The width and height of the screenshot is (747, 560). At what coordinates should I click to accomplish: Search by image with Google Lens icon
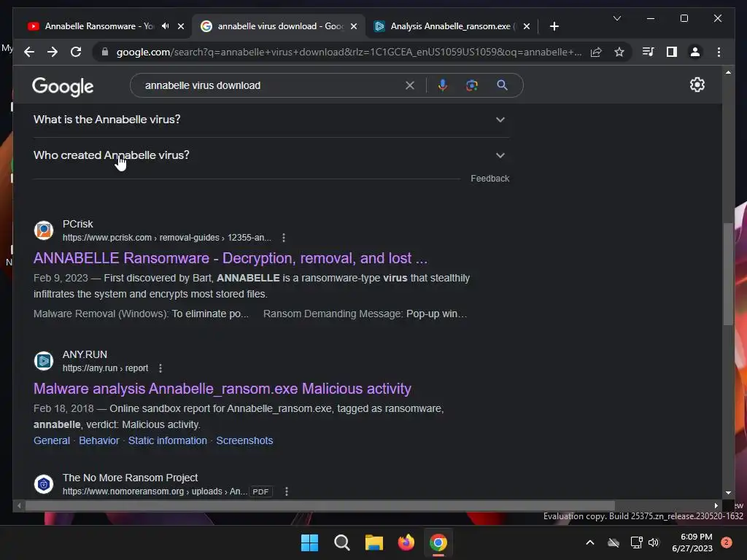472,85
